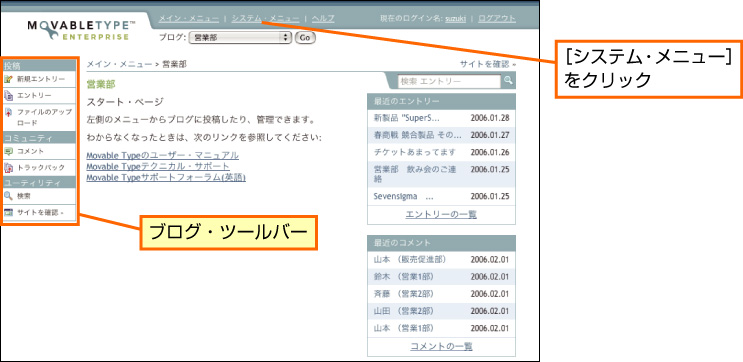Click recent comment 斉藤 (営業2部)
This screenshot has height=362, width=743.
pos(403,294)
